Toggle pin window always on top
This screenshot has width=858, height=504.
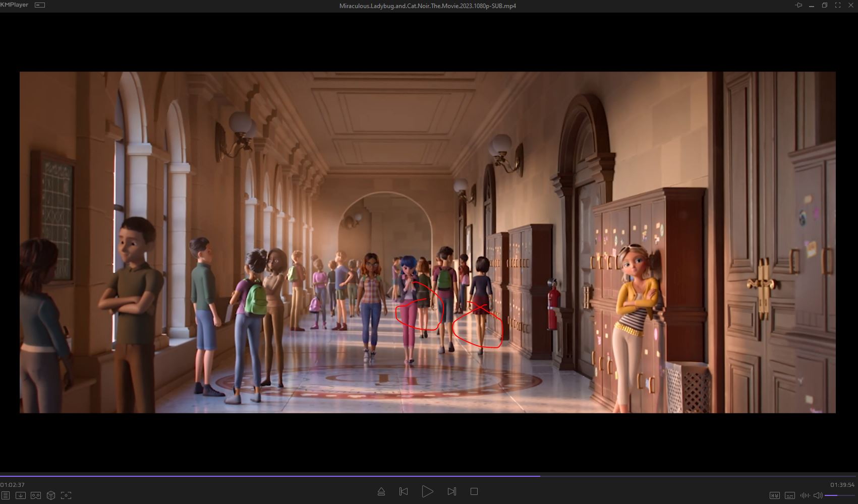(798, 6)
